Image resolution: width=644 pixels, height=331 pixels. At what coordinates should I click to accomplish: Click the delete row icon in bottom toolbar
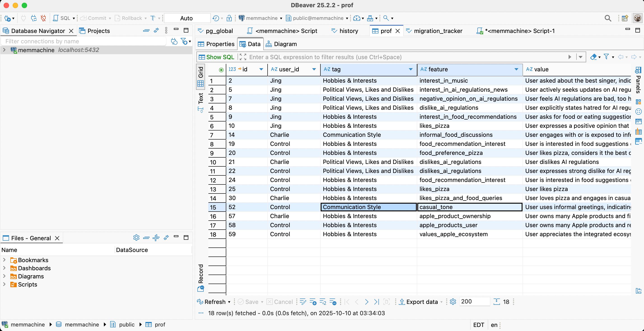point(333,302)
